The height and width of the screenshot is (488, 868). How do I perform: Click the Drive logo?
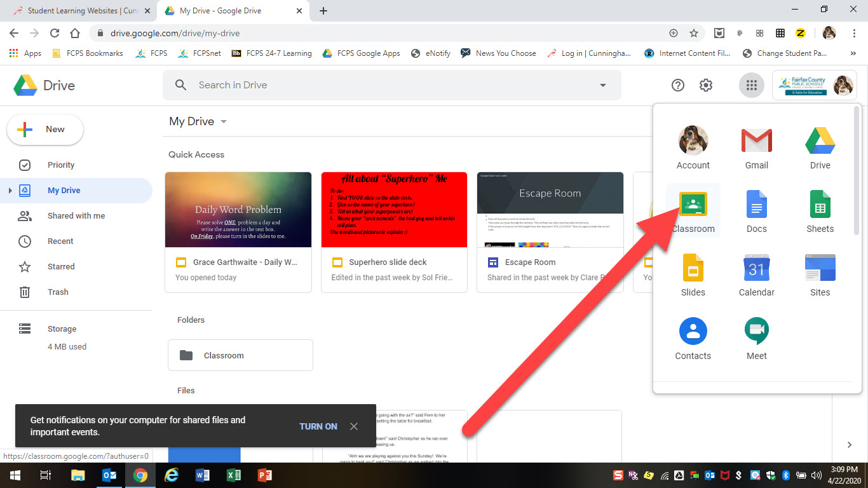[44, 85]
